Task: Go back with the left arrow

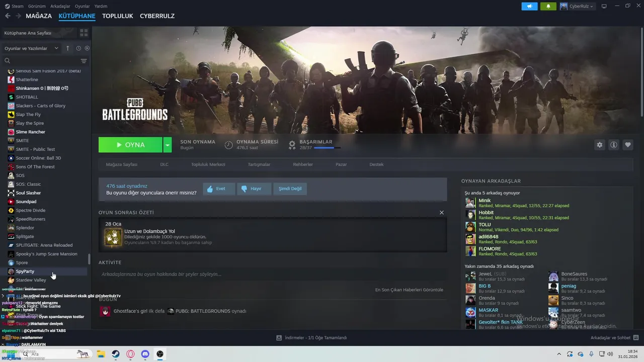Action: click(8, 16)
